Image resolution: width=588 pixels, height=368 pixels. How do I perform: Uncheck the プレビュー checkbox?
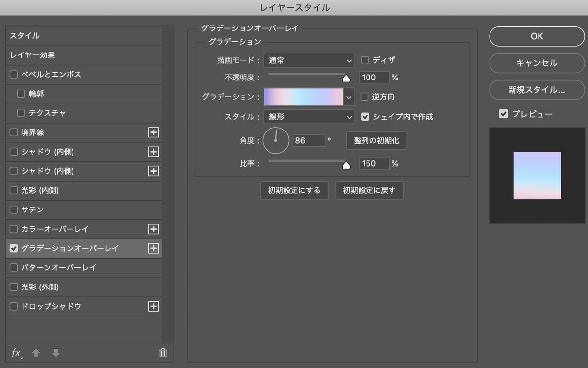point(503,114)
